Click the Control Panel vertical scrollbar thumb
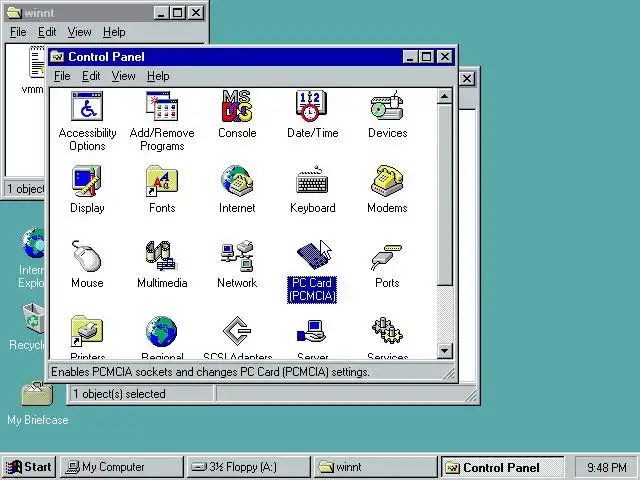The height and width of the screenshot is (480, 640). [444, 195]
